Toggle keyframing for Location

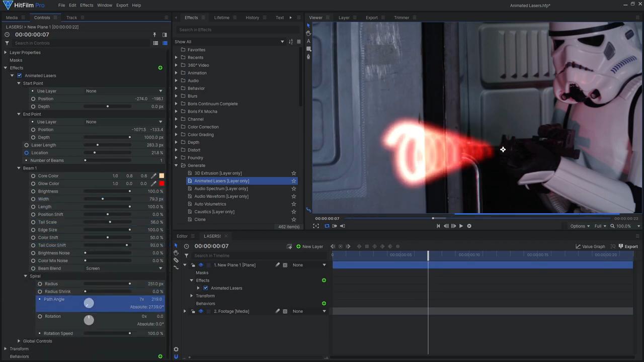pyautogui.click(x=27, y=153)
